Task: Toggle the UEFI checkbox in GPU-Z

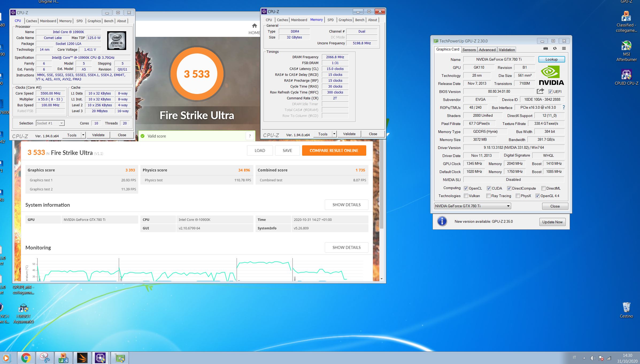Action: (550, 92)
